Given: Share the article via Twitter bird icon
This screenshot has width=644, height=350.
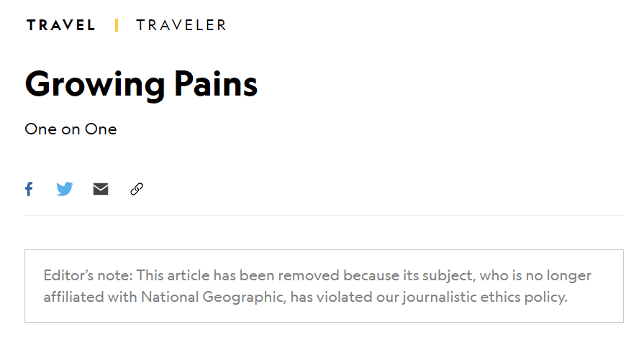Looking at the screenshot, I should [x=65, y=189].
